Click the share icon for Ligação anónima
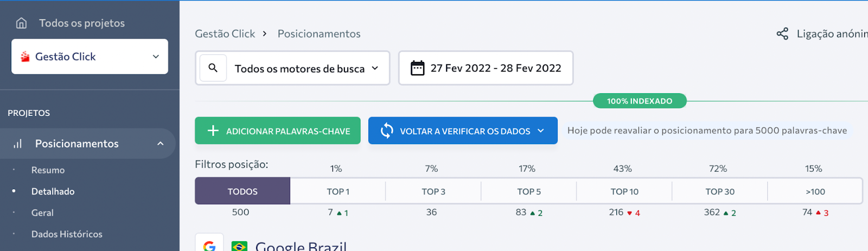Viewport: 868px width, 251px height. 782,34
